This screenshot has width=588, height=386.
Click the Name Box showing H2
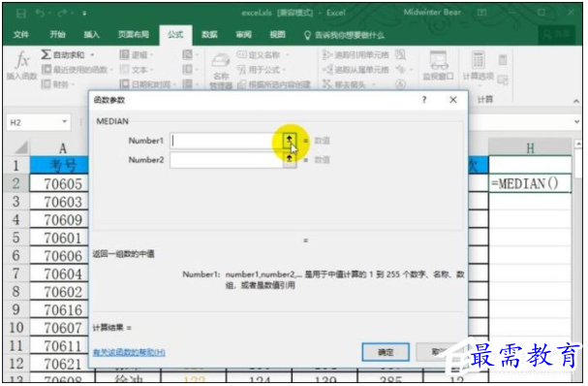pyautogui.click(x=33, y=122)
